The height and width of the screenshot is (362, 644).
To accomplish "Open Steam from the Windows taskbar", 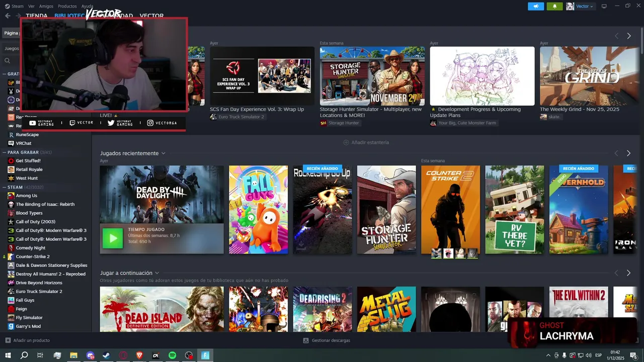I will pyautogui.click(x=107, y=355).
